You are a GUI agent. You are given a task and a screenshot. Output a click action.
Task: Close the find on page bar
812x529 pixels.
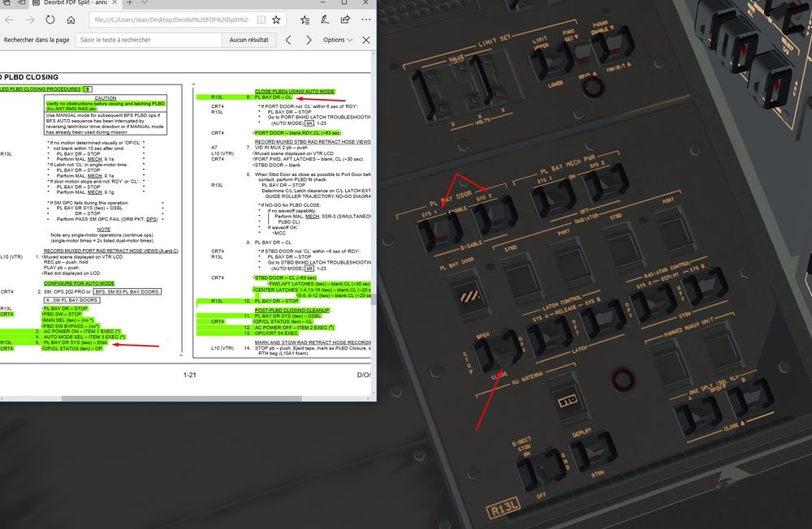[x=366, y=40]
